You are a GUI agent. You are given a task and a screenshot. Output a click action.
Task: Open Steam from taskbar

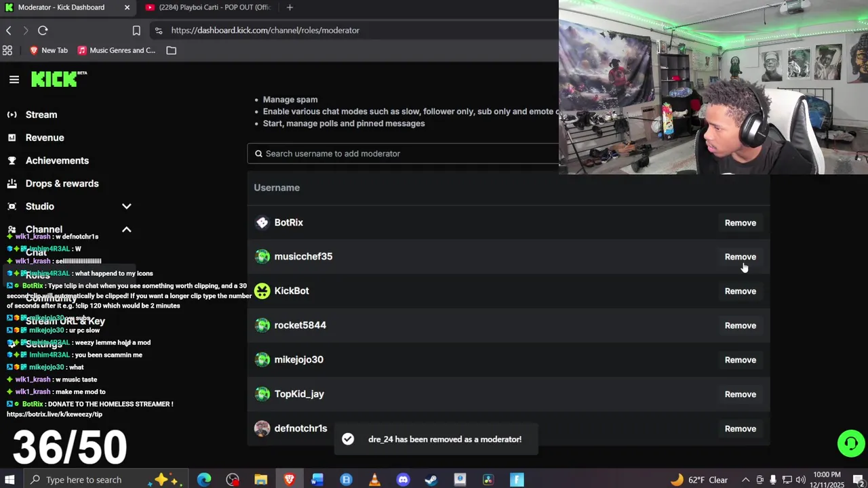coord(431,480)
